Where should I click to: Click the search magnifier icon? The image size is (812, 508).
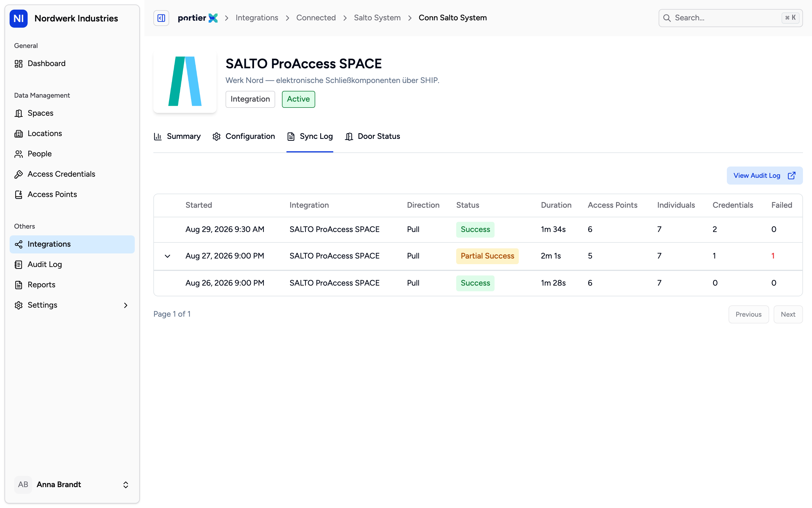coord(667,18)
